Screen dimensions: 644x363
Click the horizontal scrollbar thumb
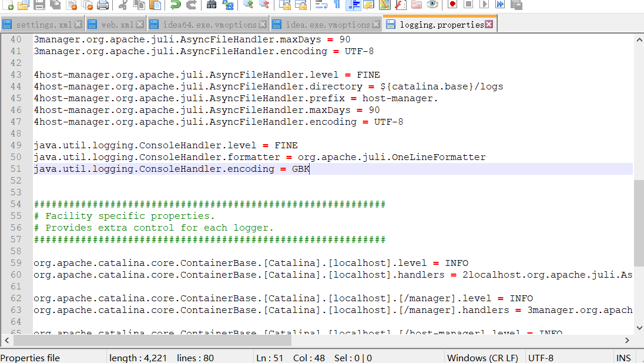click(152, 340)
